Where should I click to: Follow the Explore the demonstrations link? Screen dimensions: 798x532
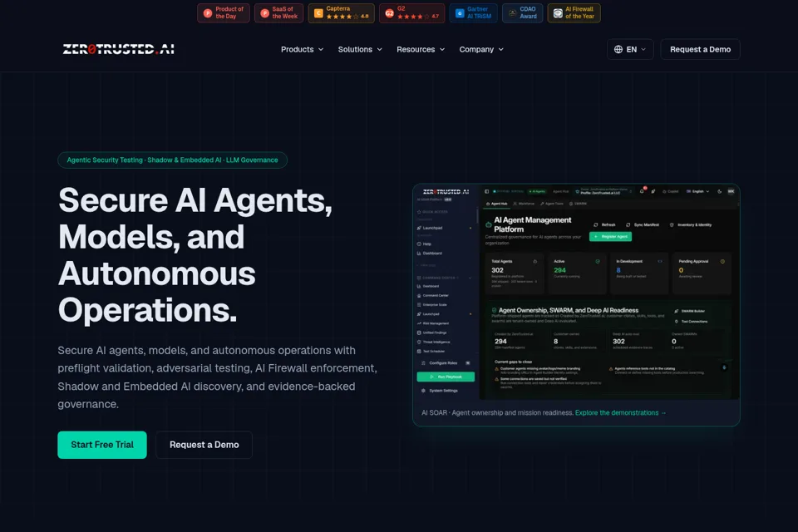tap(620, 413)
